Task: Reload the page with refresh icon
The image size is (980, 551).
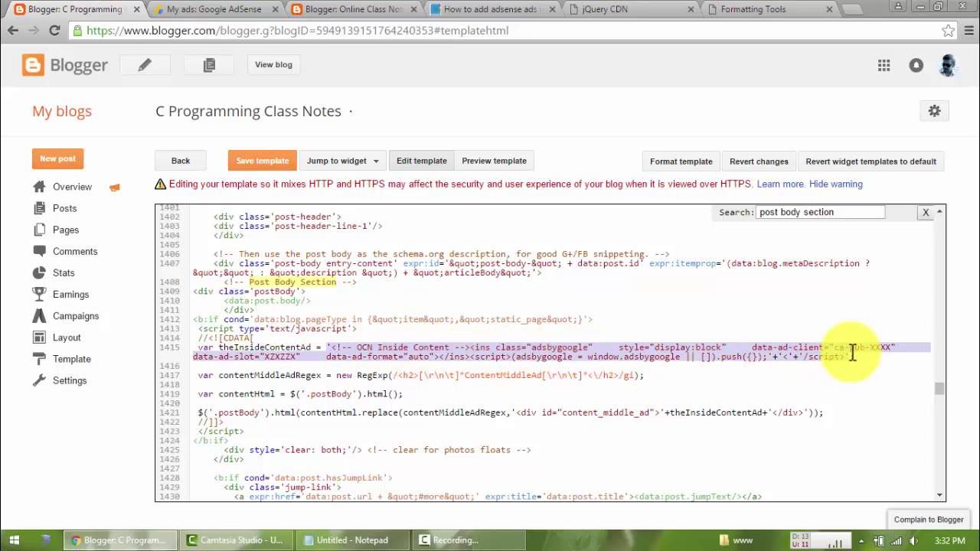Action: [54, 31]
